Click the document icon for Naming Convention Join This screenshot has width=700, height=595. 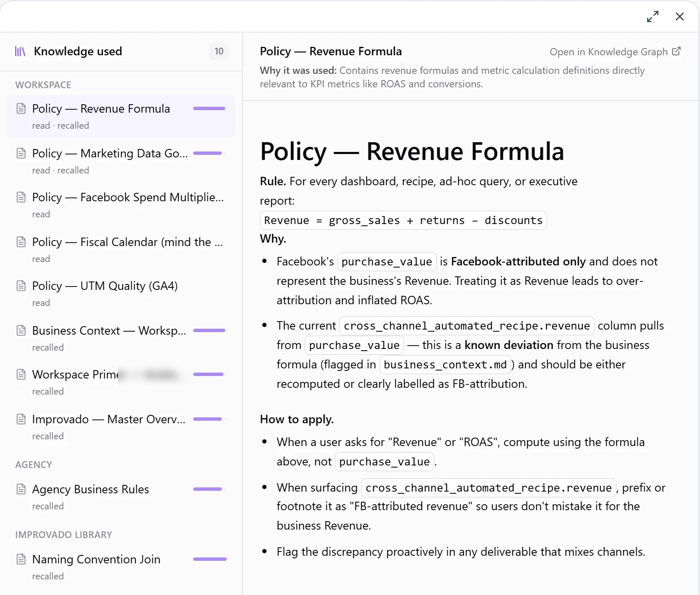pyautogui.click(x=21, y=559)
